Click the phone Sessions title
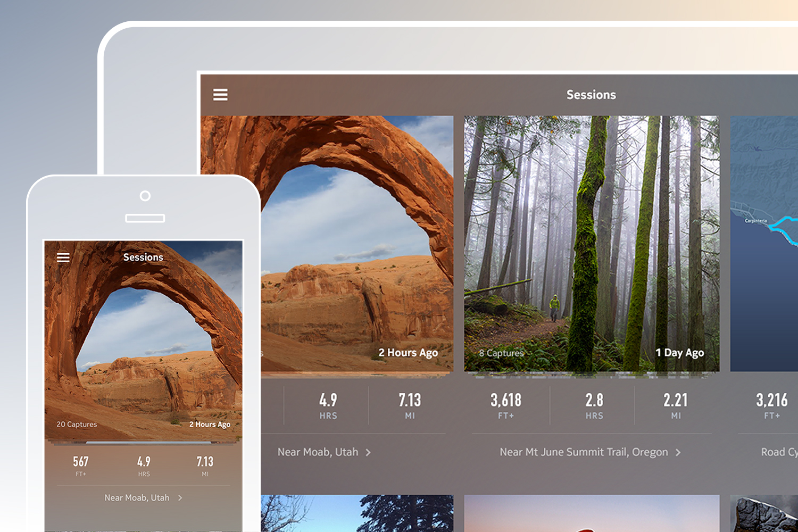This screenshot has width=798, height=532. coord(143,257)
